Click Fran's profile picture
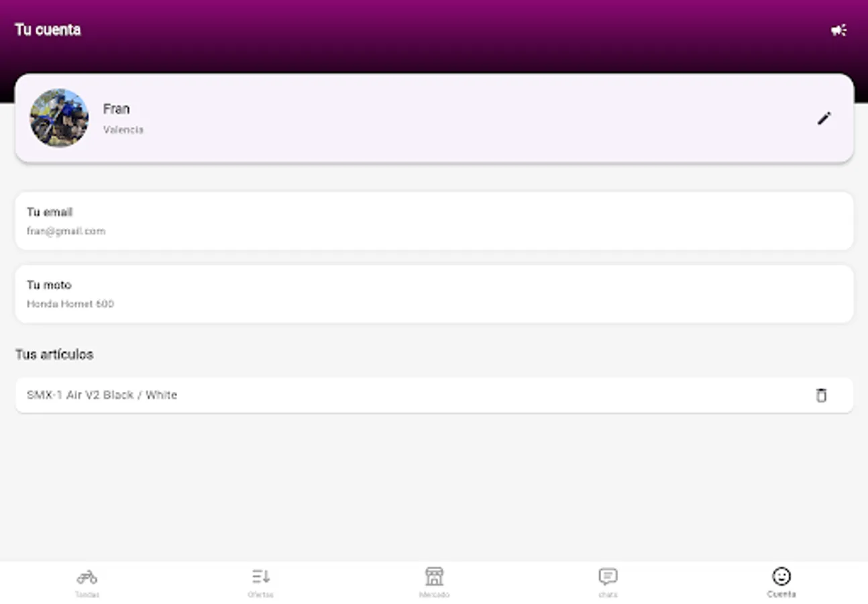Image resolution: width=868 pixels, height=604 pixels. 58,117
